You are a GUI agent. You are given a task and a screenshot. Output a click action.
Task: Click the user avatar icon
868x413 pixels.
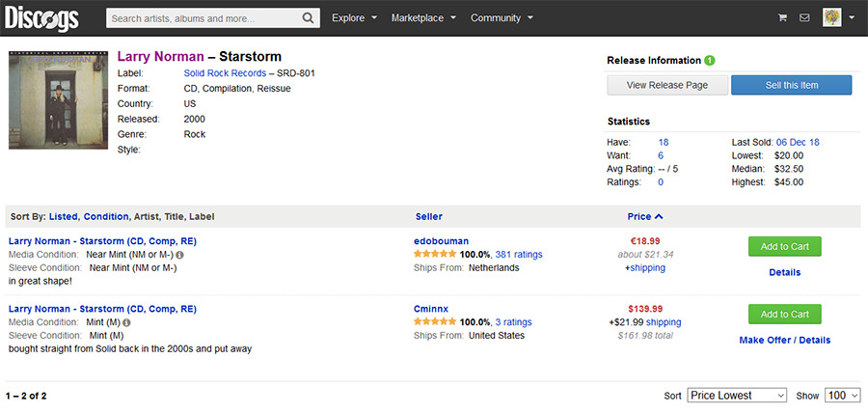[x=831, y=17]
